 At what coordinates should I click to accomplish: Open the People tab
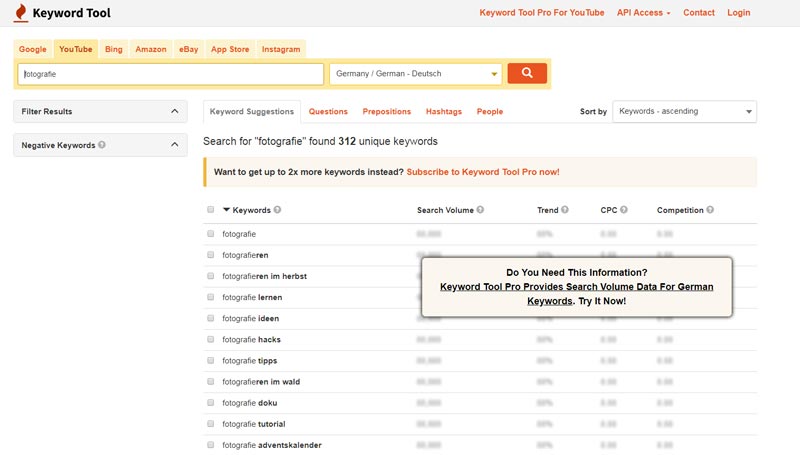tap(490, 111)
